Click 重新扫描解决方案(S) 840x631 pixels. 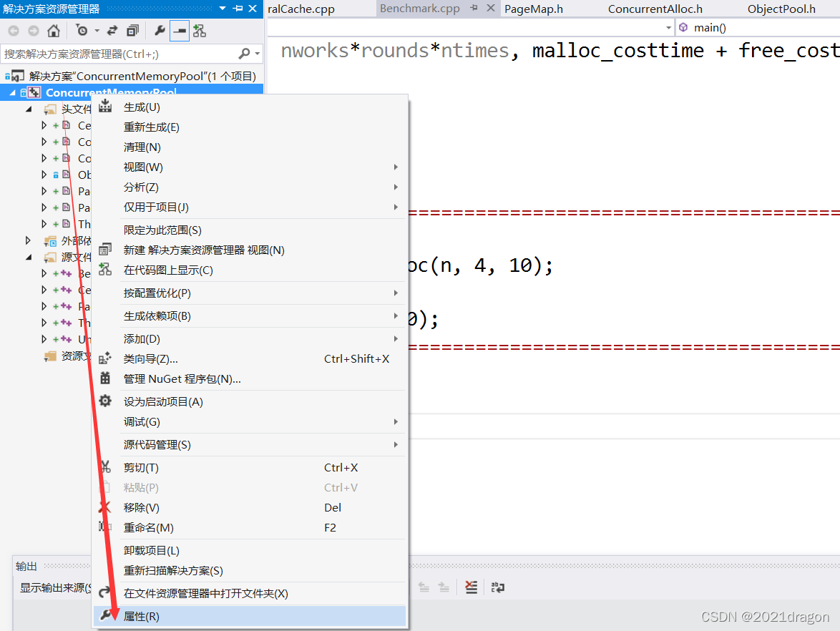[250, 570]
